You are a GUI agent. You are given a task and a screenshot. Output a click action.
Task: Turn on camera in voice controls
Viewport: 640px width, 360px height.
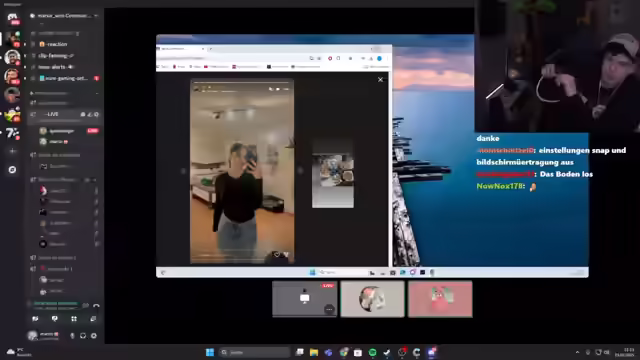pyautogui.click(x=35, y=319)
